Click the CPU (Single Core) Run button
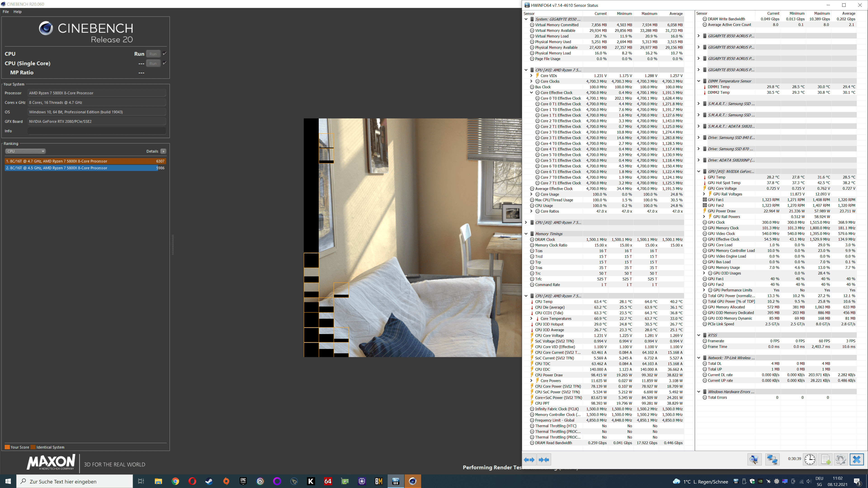 (153, 63)
